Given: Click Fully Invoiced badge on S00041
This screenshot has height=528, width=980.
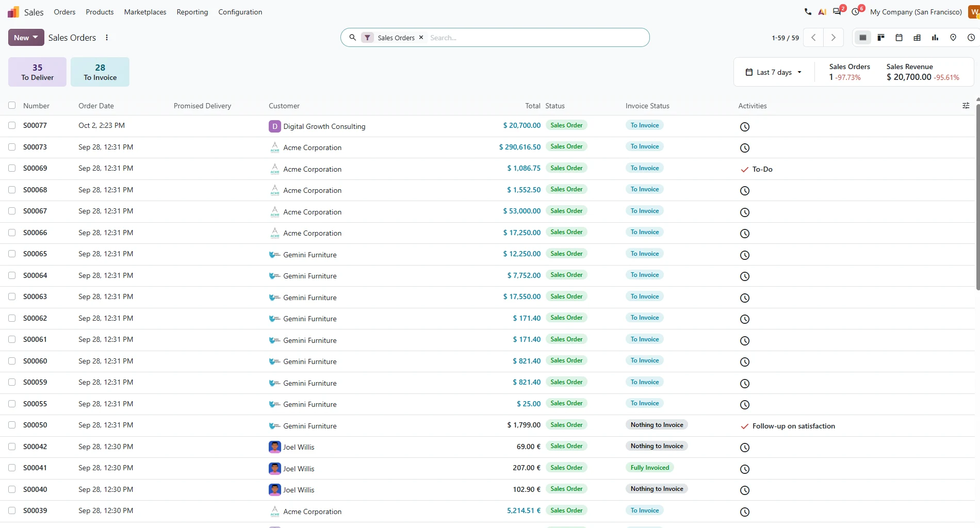Looking at the screenshot, I should coord(650,468).
